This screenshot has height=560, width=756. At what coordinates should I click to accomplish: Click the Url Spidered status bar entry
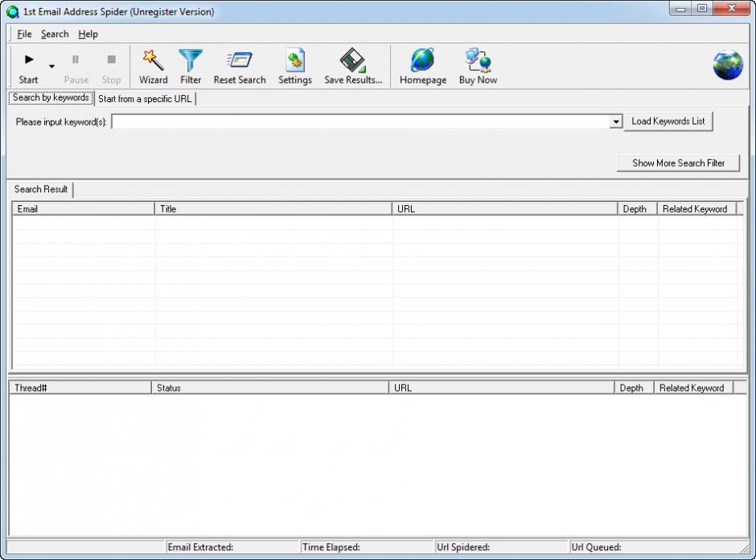tap(502, 547)
